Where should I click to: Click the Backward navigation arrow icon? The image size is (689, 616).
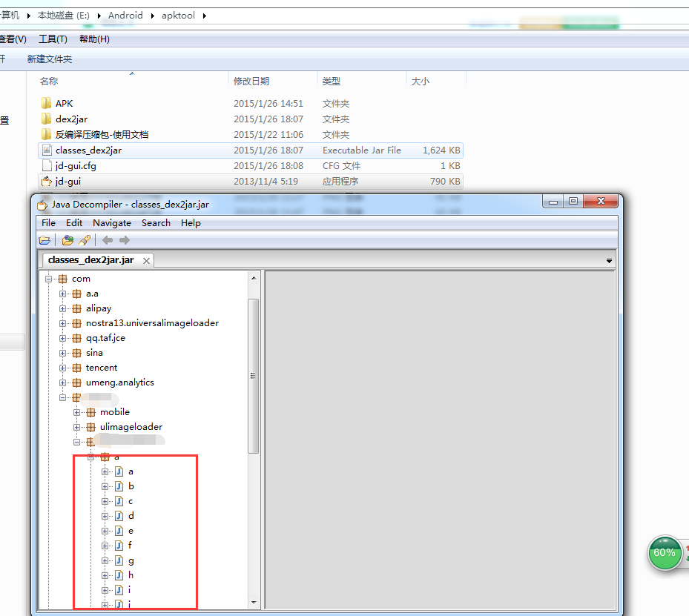108,240
